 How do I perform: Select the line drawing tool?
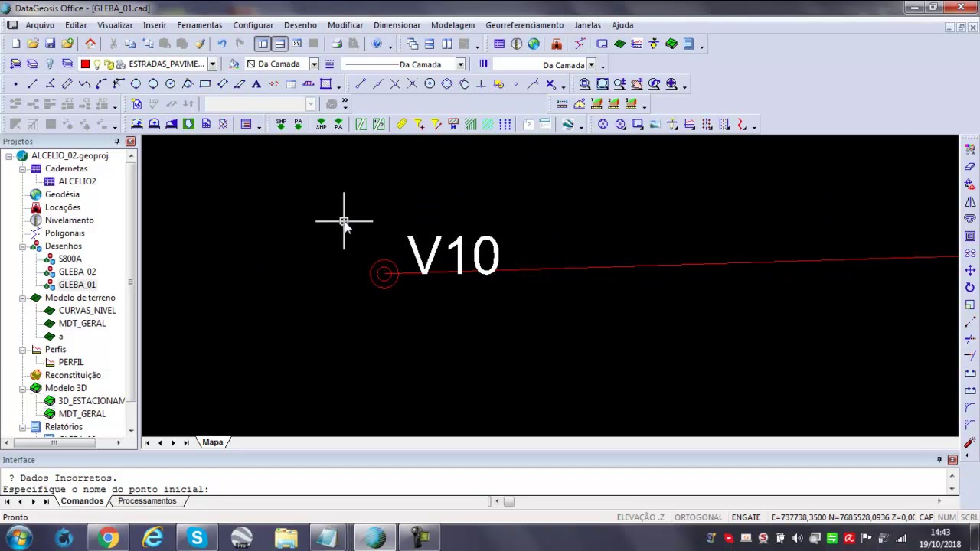[32, 84]
